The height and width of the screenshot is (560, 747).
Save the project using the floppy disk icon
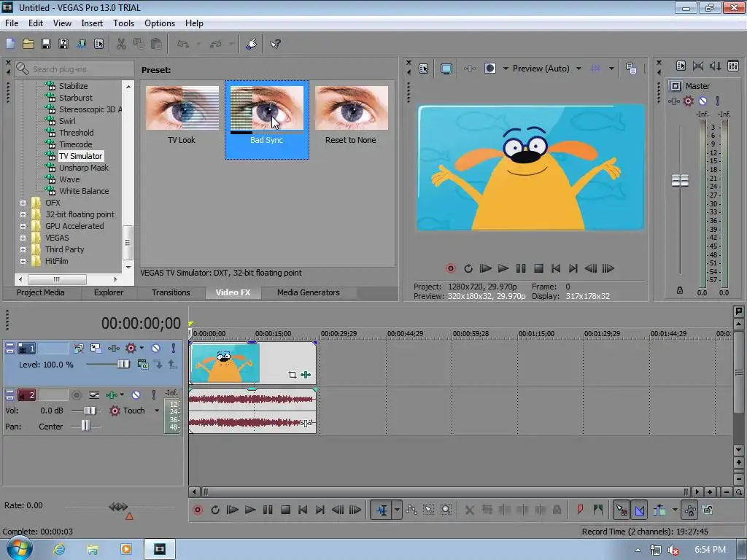tap(46, 44)
